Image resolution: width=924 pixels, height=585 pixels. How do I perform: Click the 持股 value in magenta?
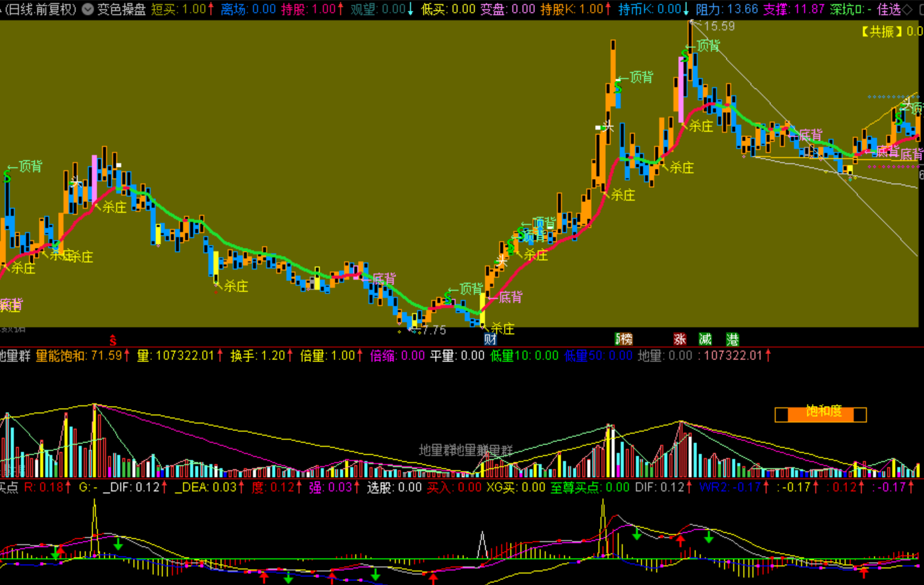[324, 9]
